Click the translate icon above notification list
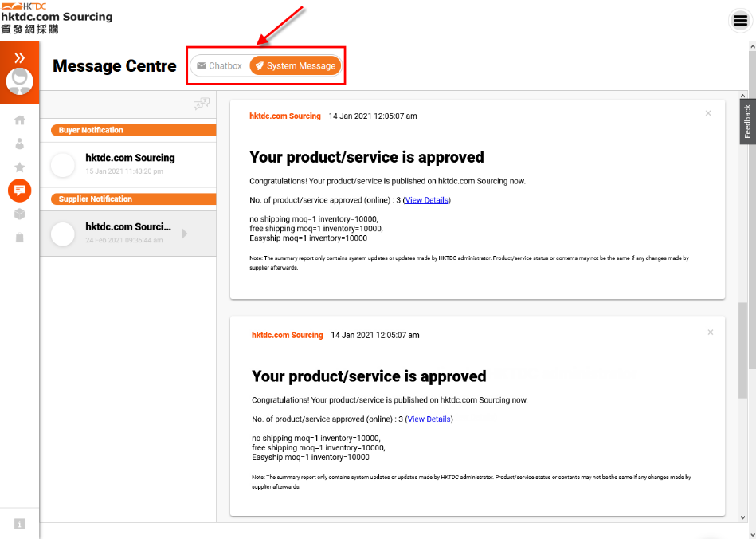Viewport: 756px width, 539px height. [x=201, y=104]
